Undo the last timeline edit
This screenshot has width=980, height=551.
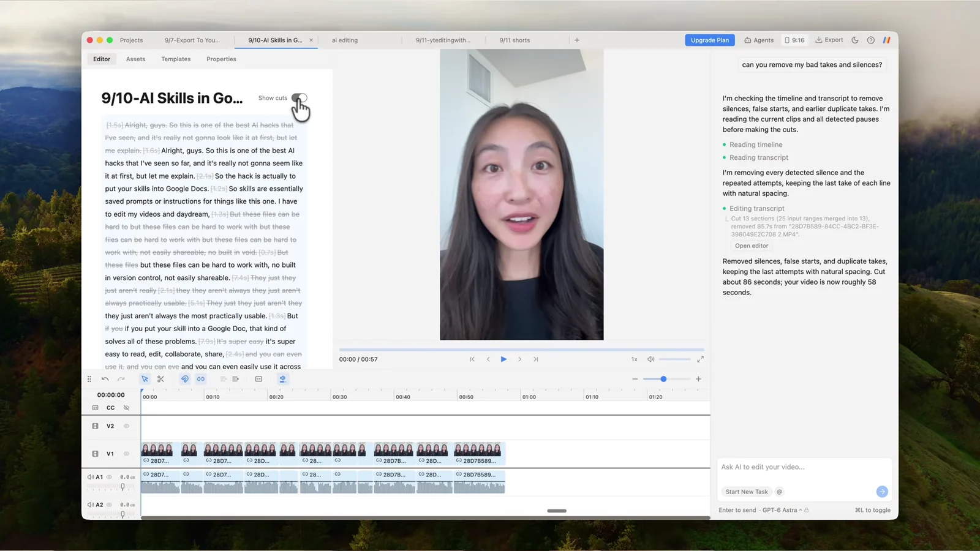105,379
